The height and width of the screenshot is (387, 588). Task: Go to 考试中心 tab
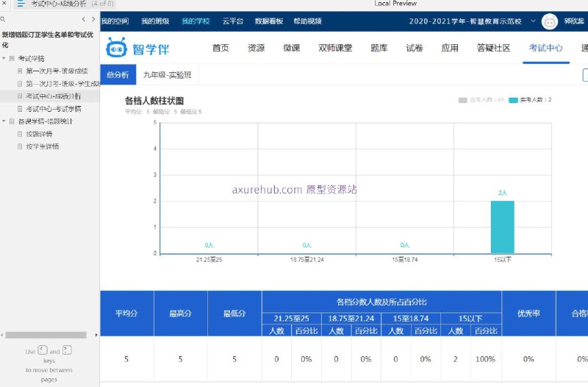pos(545,48)
